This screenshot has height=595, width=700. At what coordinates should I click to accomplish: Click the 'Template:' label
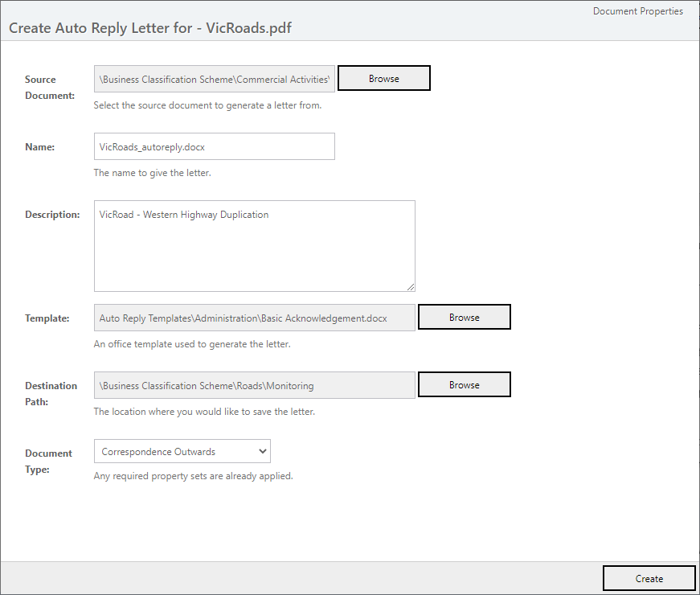click(47, 318)
